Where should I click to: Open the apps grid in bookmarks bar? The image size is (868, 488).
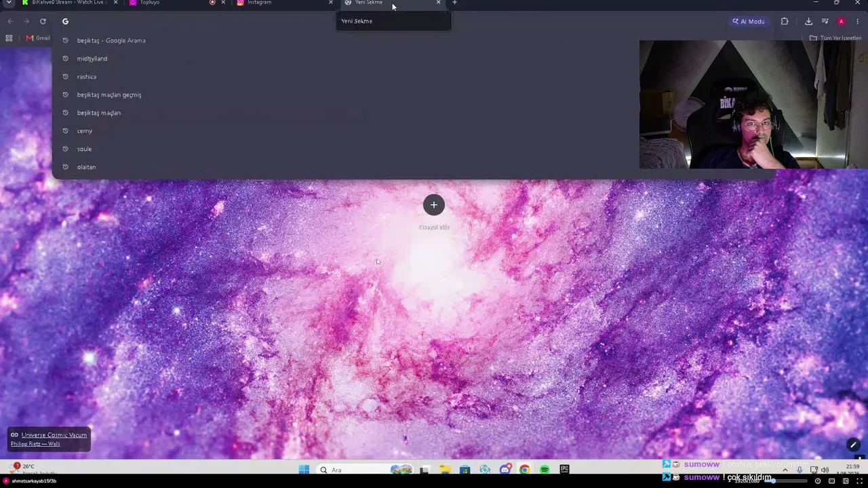[x=9, y=38]
